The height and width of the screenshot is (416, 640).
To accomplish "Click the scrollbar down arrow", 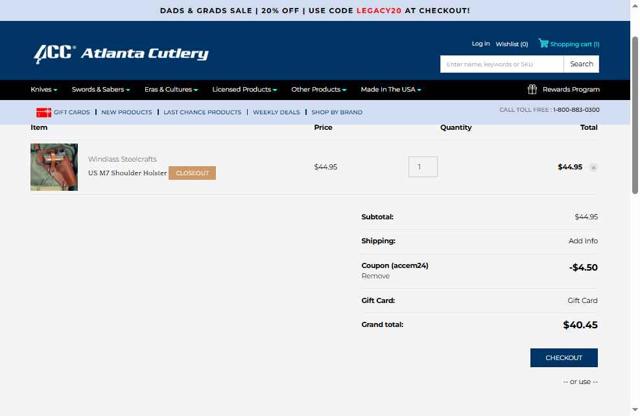I will pyautogui.click(x=635, y=409).
